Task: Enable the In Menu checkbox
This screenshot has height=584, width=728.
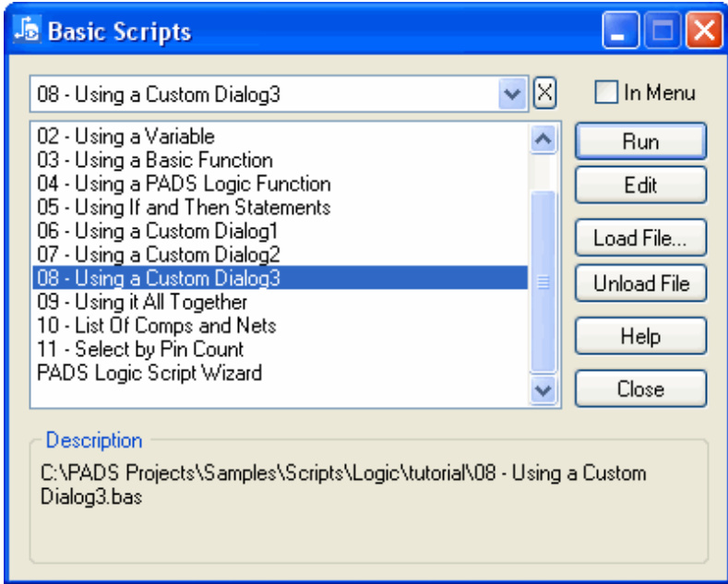Action: [606, 93]
